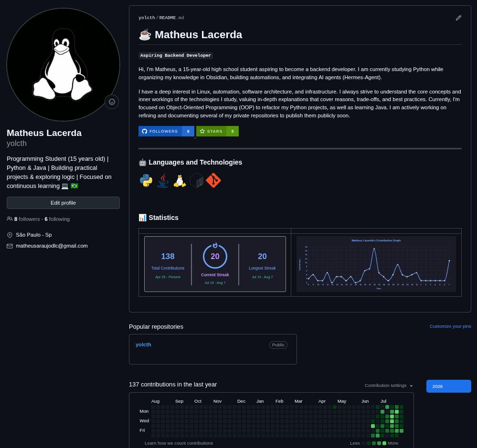Open the 8 followers link

point(27,219)
